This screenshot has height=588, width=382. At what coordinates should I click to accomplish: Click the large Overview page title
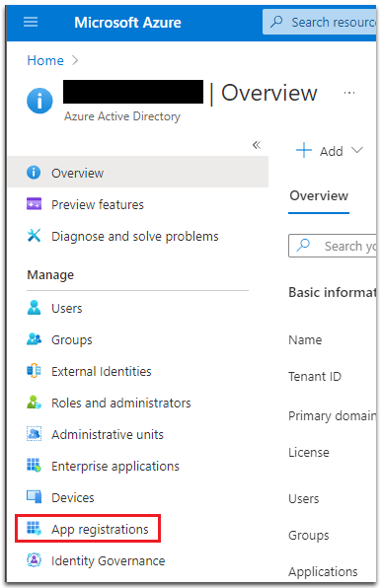(x=269, y=93)
